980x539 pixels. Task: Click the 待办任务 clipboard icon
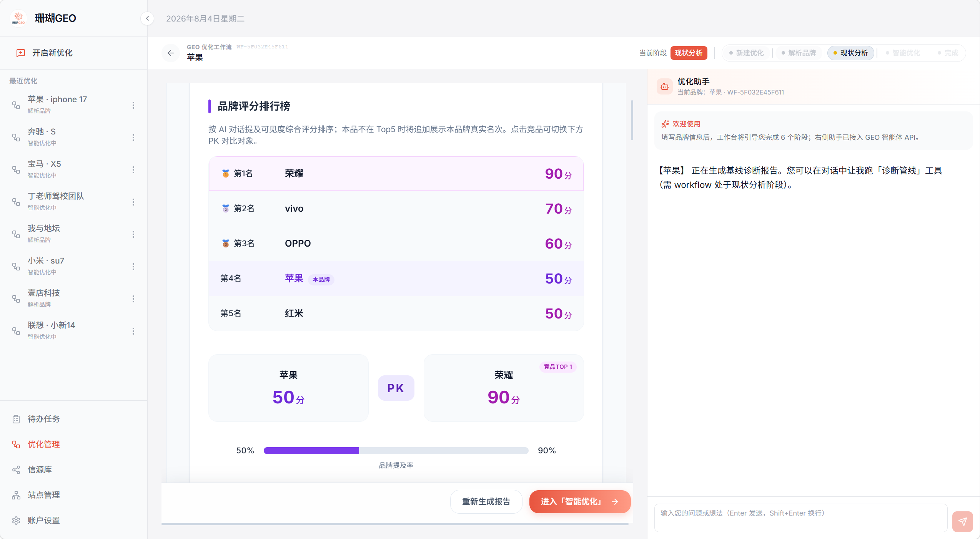click(x=16, y=419)
